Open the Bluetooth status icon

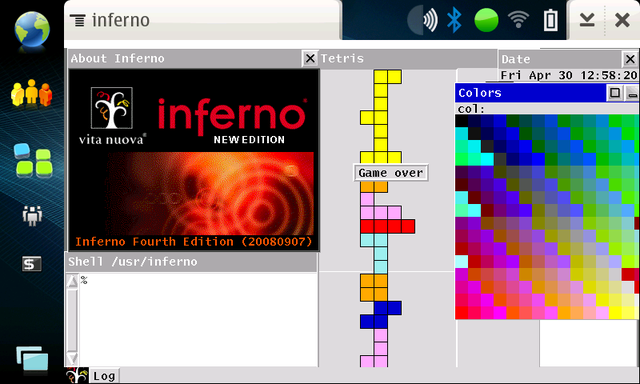[454, 20]
